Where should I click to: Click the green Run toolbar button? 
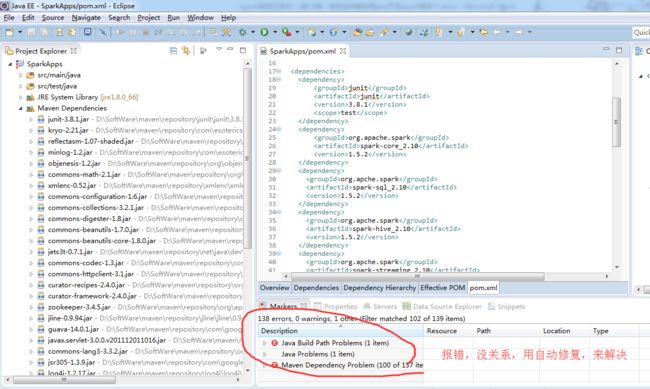[264, 32]
